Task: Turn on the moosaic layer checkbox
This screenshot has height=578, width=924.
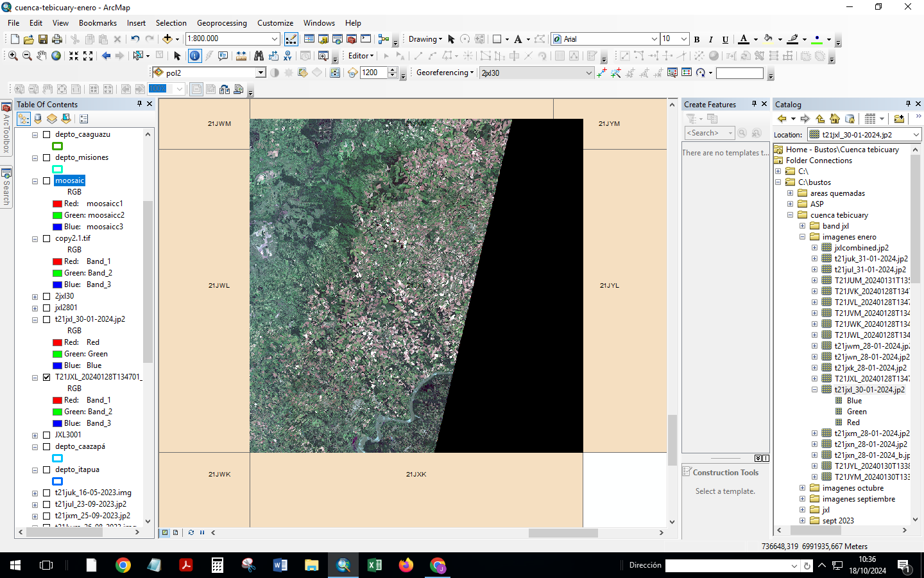Action: coord(46,181)
